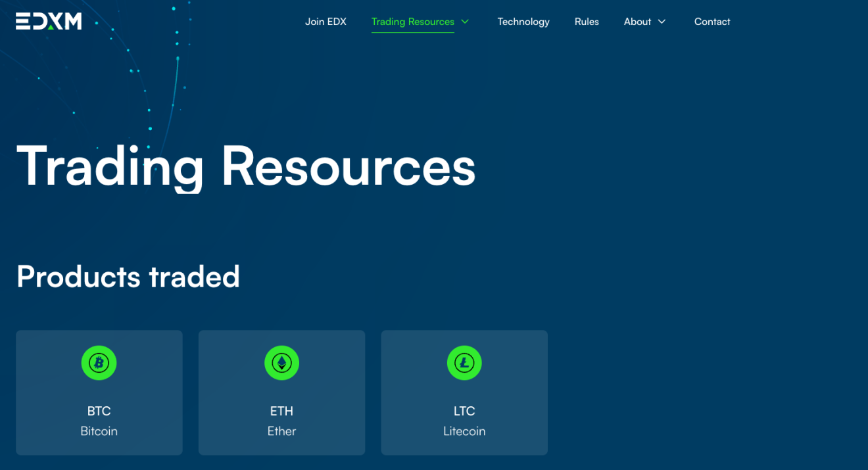The height and width of the screenshot is (470, 868).
Task: Click the Products traded heading
Action: pyautogui.click(x=128, y=277)
